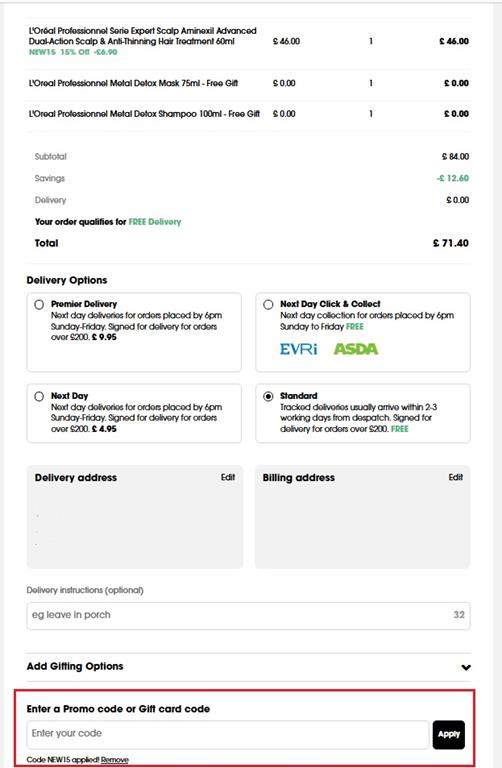Click the Delivery address panel
Screen dimensions: 502x768
[x=135, y=517]
